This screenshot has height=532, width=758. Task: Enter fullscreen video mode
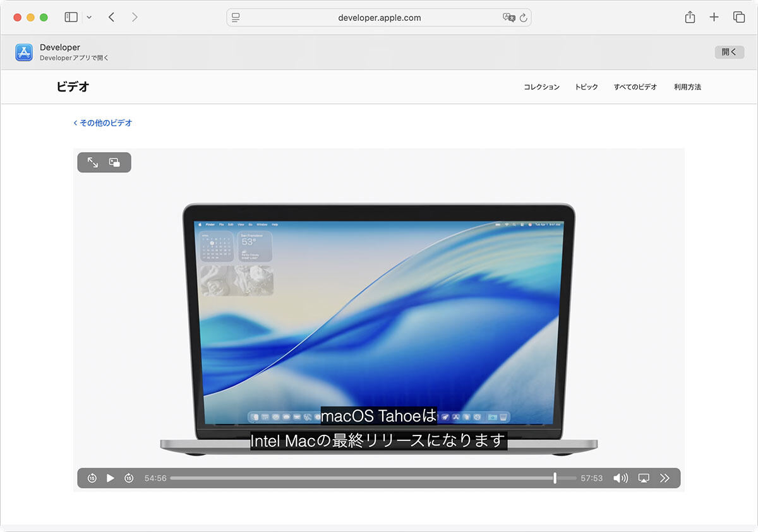[x=93, y=162]
